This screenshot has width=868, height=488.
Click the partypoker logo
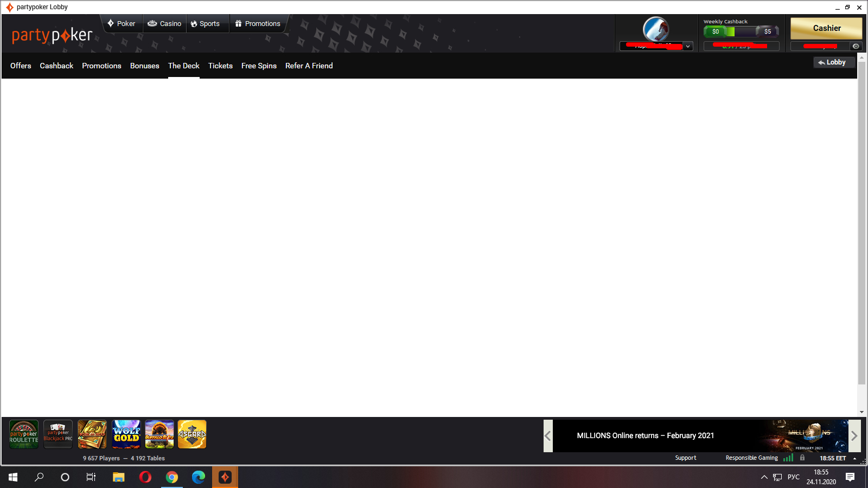click(x=52, y=35)
